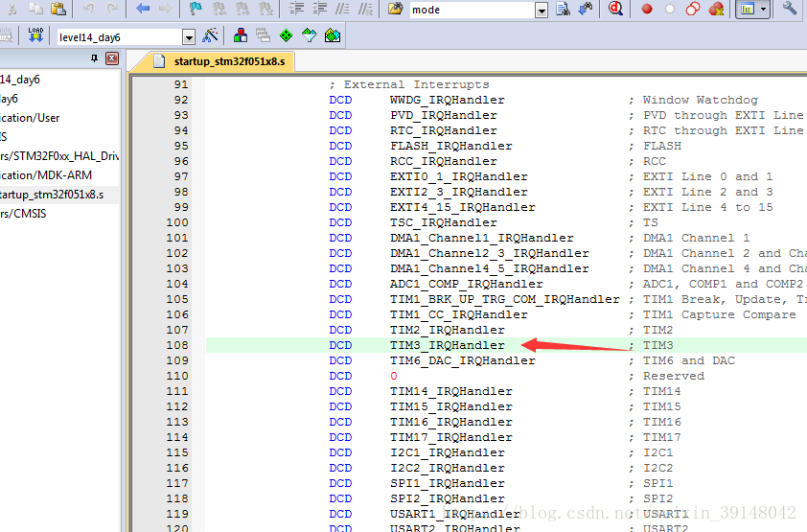Image resolution: width=807 pixels, height=532 pixels.
Task: Start the debug session icon
Action: click(615, 9)
